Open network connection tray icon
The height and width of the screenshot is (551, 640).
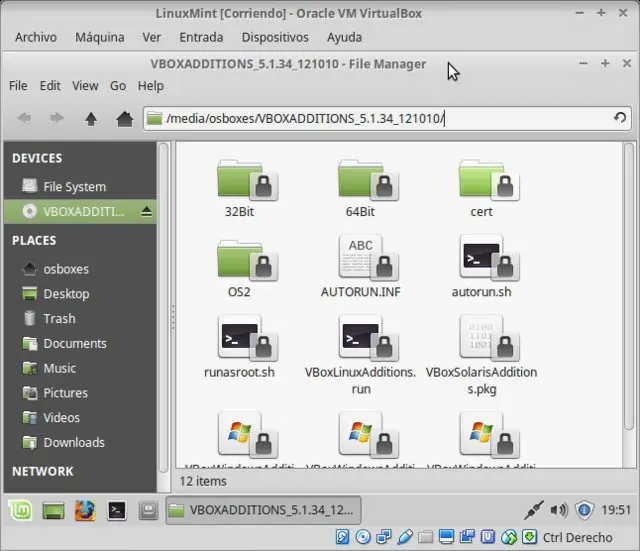[x=533, y=510]
